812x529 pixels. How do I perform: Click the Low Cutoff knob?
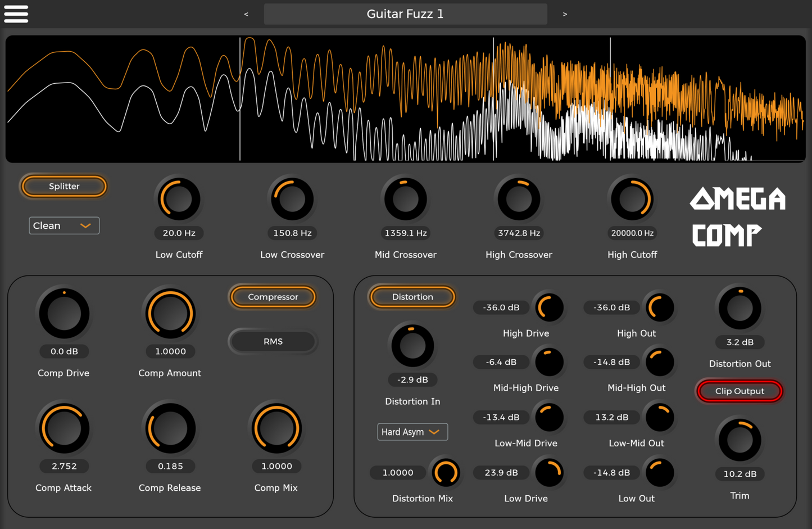pyautogui.click(x=179, y=199)
